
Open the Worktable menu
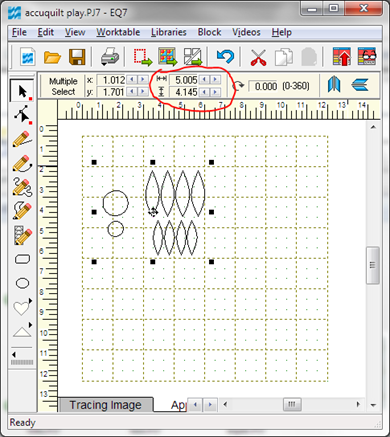click(x=118, y=32)
